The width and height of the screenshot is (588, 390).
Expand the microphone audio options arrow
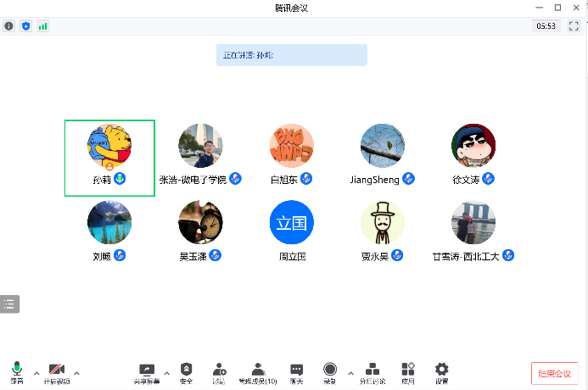[x=36, y=373]
